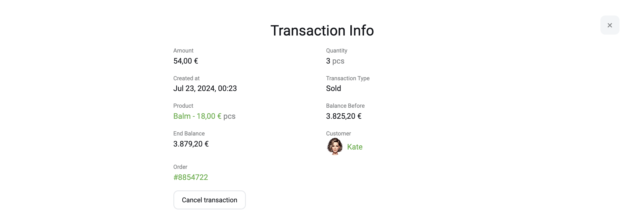This screenshot has height=222, width=644.
Task: Close the Transaction Info dialog
Action: (610, 25)
